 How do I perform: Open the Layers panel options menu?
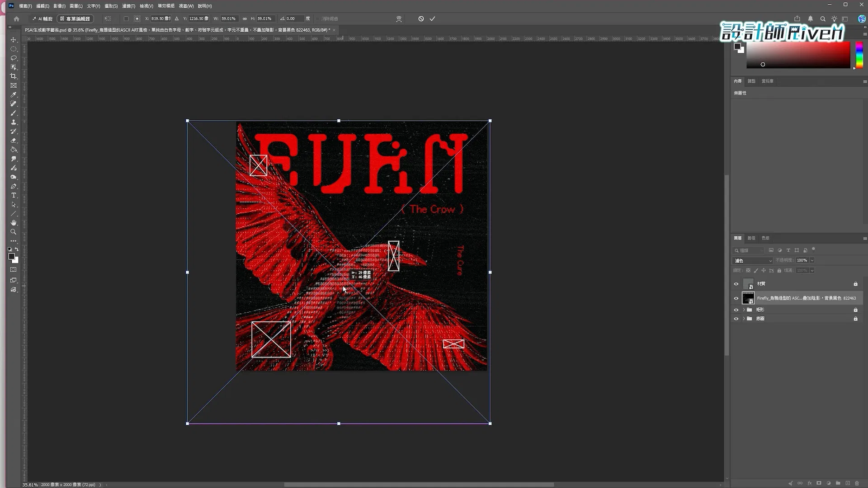click(864, 238)
